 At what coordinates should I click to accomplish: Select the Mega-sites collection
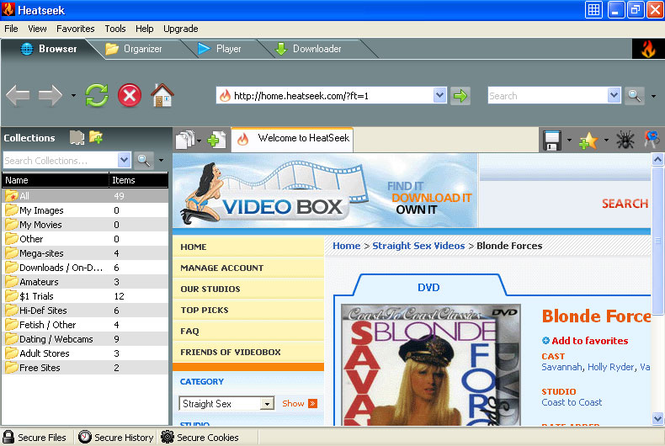(x=85, y=254)
